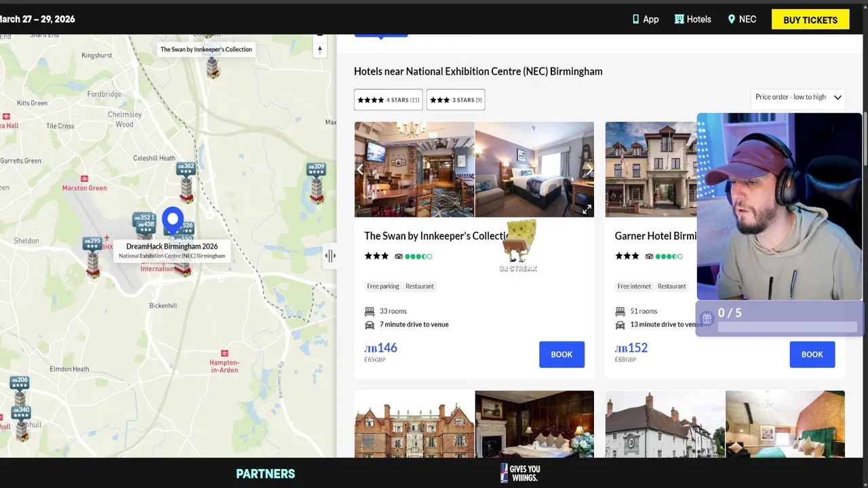Toggle the 3 STARS filter
Image resolution: width=868 pixels, height=488 pixels.
pyautogui.click(x=456, y=100)
